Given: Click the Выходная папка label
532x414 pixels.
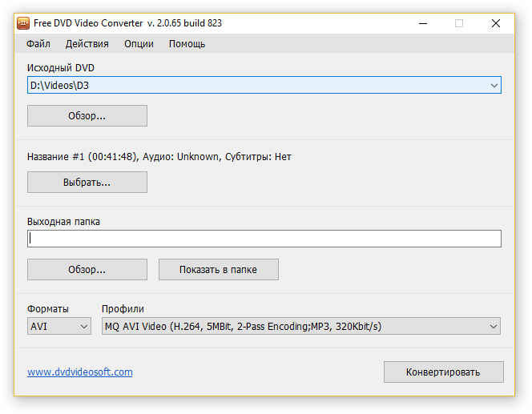Looking at the screenshot, I should [64, 222].
